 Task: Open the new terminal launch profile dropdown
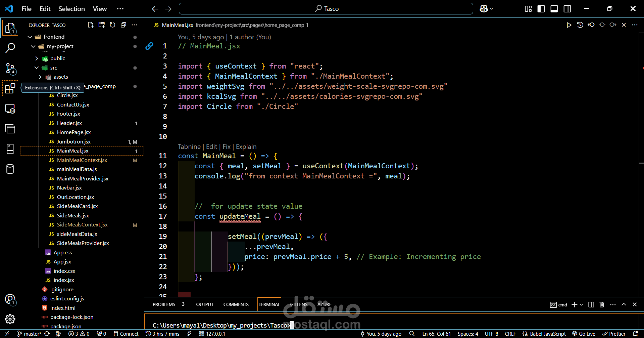pyautogui.click(x=581, y=304)
